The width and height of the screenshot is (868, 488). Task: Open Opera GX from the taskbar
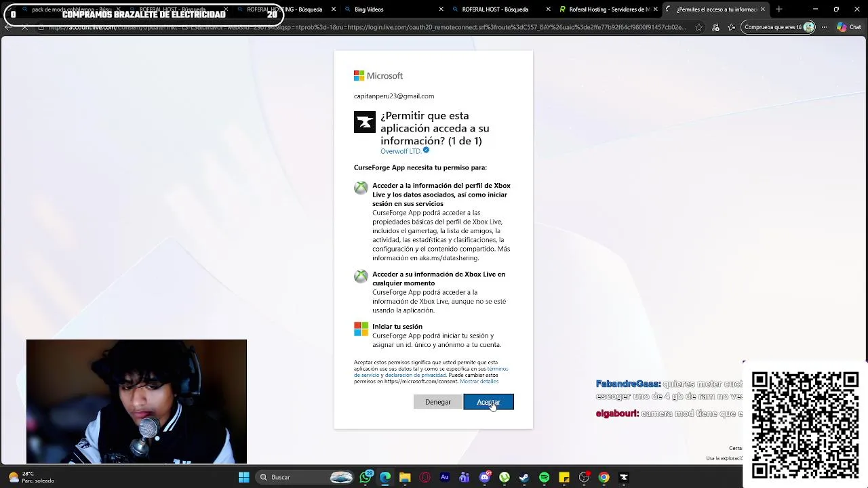pos(425,477)
